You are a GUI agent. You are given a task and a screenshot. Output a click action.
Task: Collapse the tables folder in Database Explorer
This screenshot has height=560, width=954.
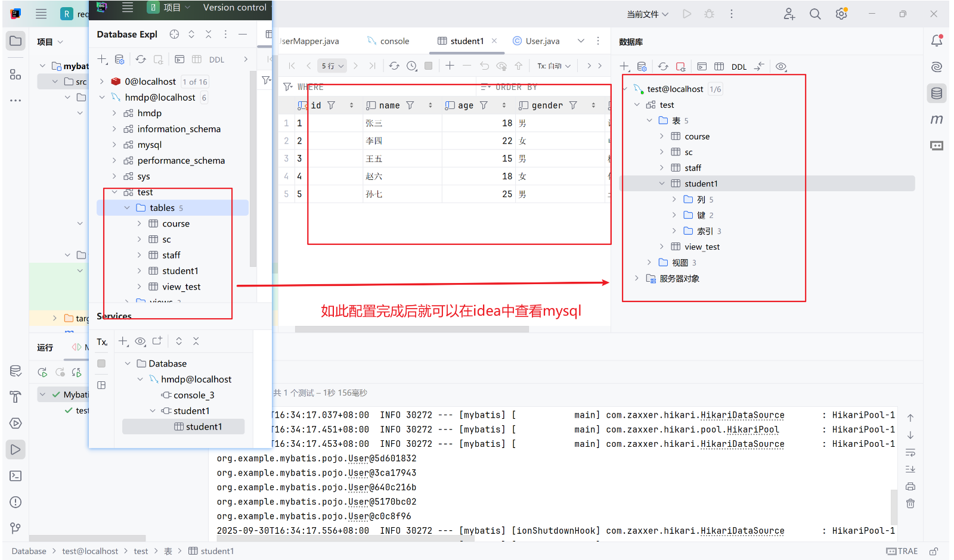click(x=127, y=208)
